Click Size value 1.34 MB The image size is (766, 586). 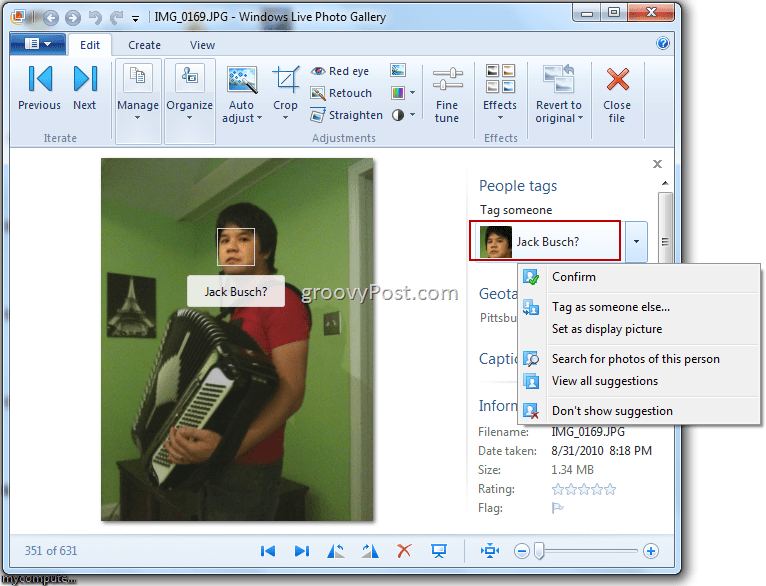point(572,470)
